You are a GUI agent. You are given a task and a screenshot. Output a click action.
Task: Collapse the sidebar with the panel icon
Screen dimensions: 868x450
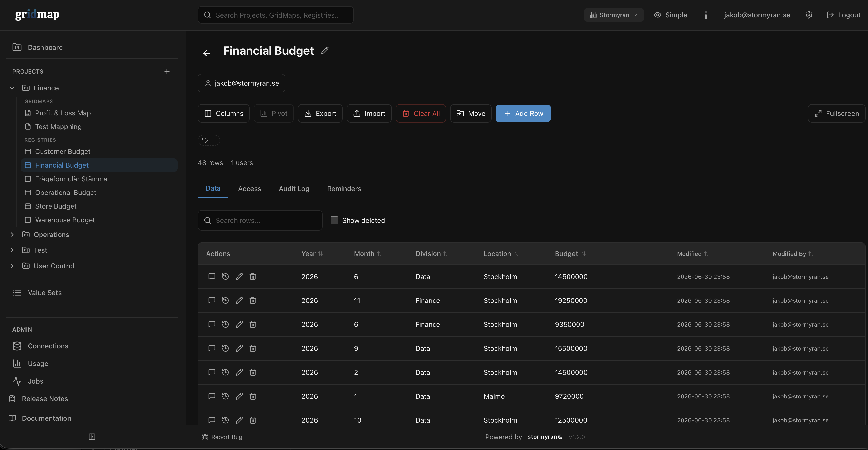click(x=92, y=437)
